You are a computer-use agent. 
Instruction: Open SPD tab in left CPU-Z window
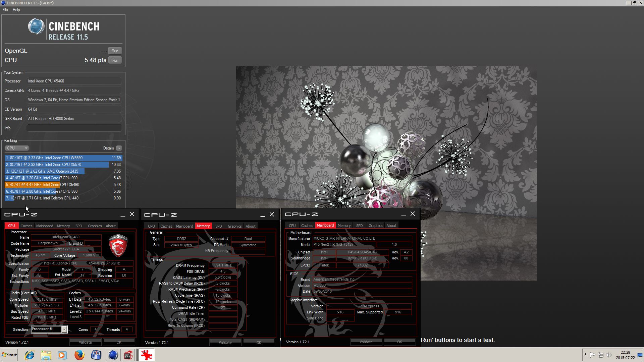79,226
